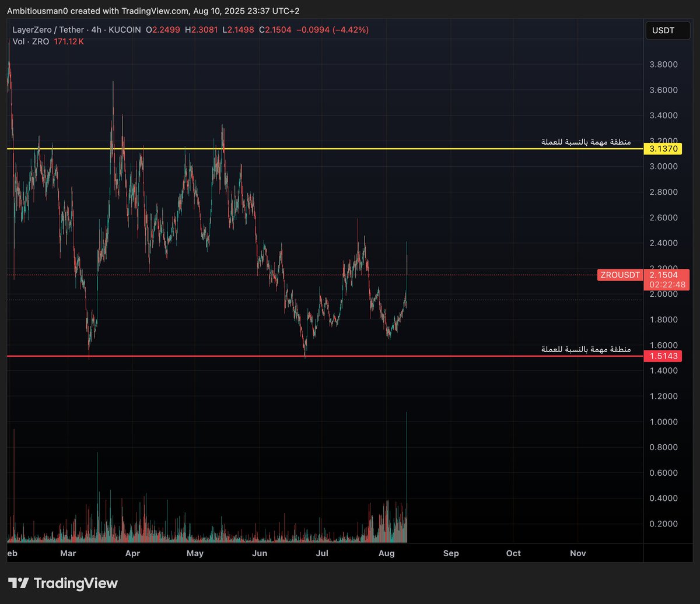Select the low value L2.1498
This screenshot has height=604, width=700.
click(239, 30)
